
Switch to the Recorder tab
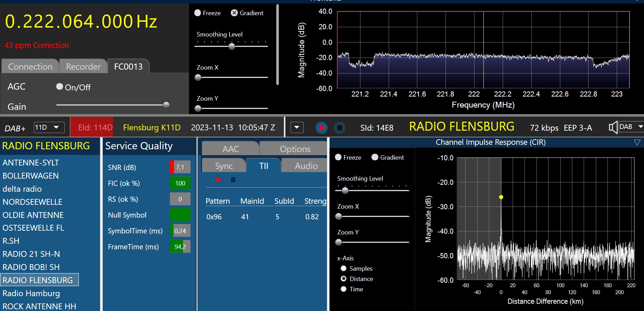83,67
